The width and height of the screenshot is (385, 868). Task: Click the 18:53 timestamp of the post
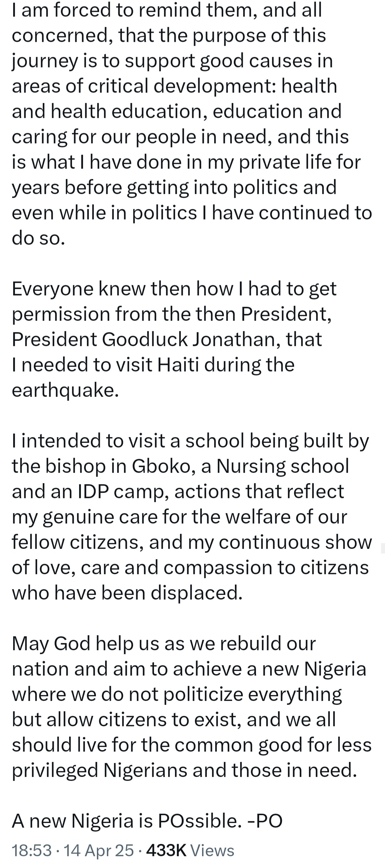(32, 851)
